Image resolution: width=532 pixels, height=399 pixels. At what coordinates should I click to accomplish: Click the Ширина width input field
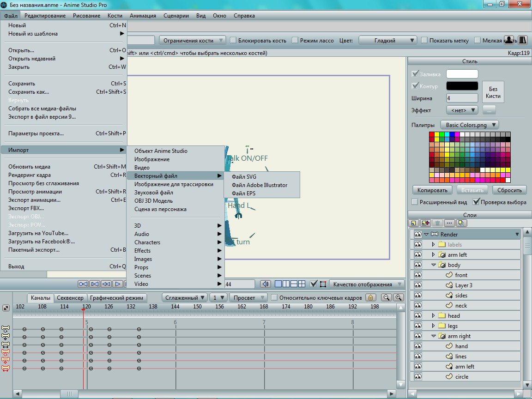(x=462, y=98)
